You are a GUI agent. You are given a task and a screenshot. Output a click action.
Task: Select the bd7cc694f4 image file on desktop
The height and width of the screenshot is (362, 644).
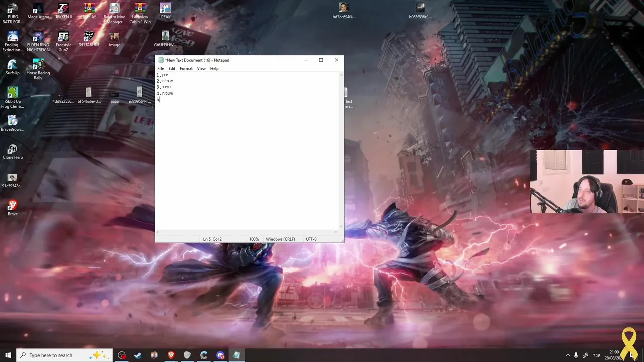point(344,11)
